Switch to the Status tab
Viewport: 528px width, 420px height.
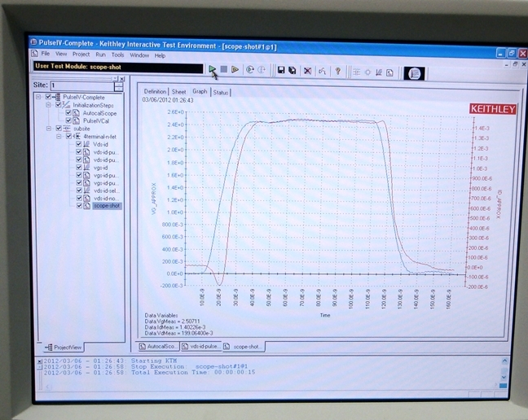click(221, 93)
